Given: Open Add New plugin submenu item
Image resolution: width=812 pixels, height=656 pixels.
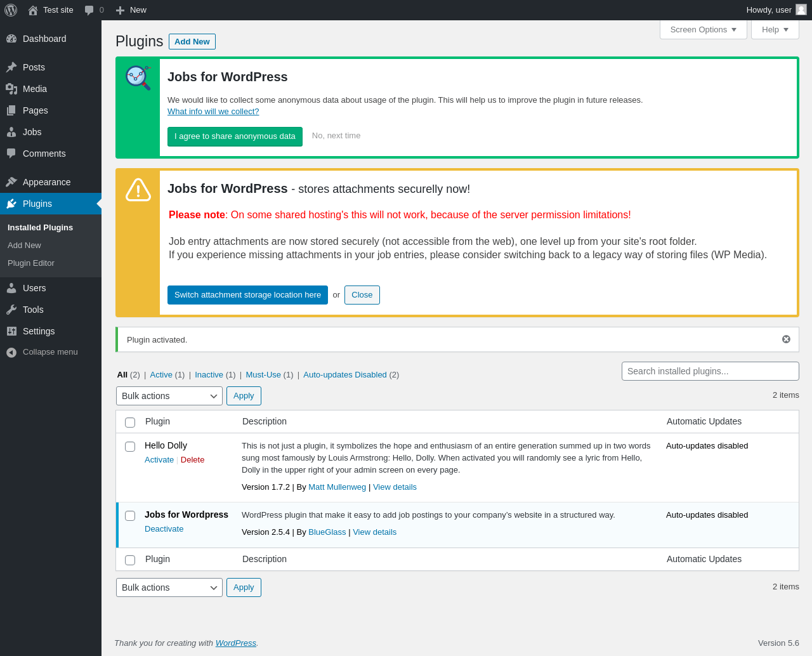Looking at the screenshot, I should point(24,246).
